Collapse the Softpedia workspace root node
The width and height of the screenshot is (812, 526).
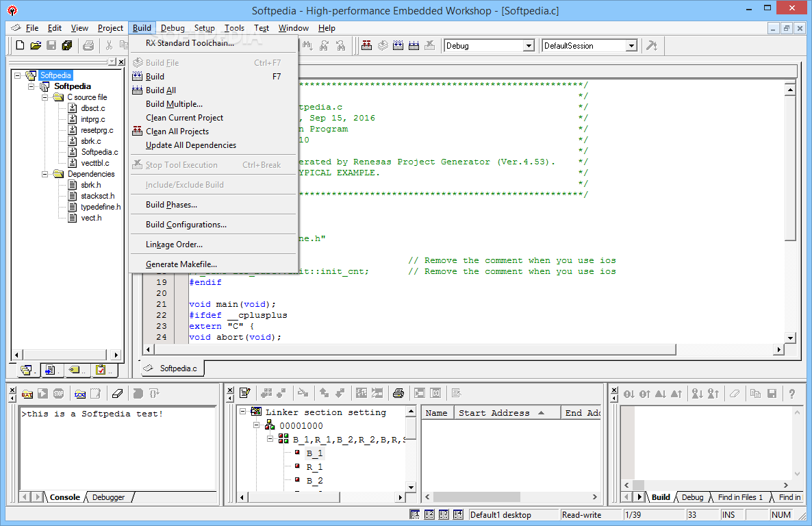[18, 75]
